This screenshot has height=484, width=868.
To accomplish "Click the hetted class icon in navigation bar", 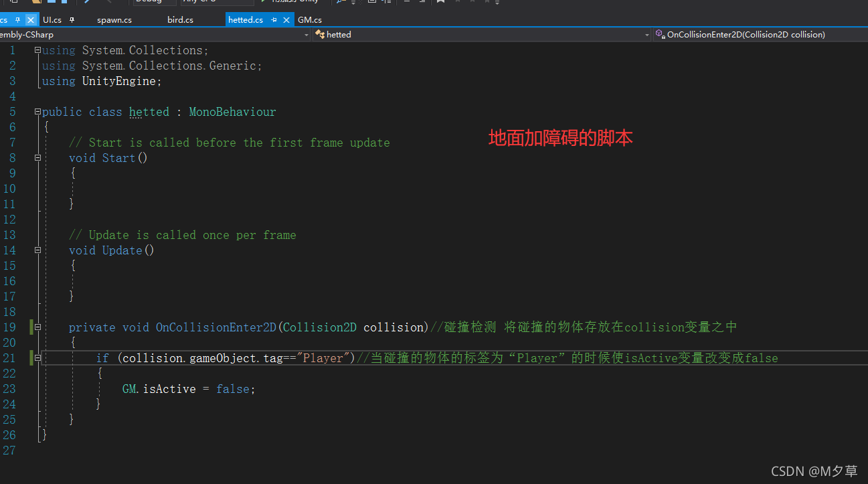I will 320,34.
